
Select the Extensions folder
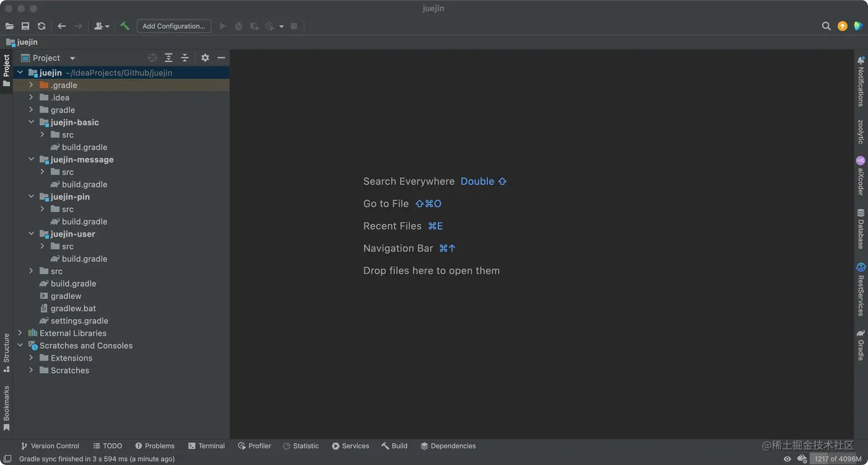coord(71,358)
